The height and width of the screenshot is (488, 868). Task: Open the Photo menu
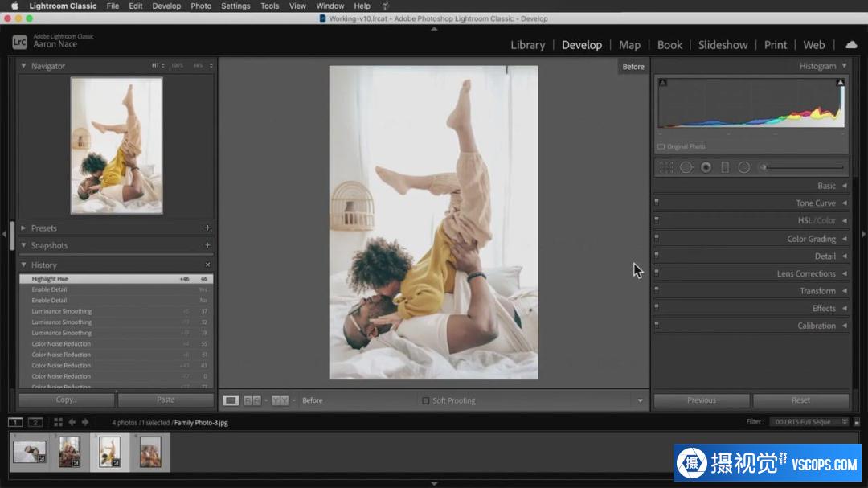(201, 6)
